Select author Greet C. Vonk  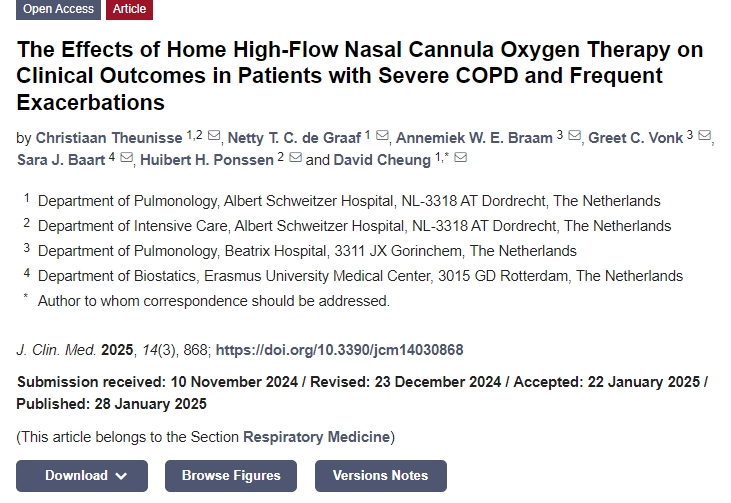[x=635, y=137]
